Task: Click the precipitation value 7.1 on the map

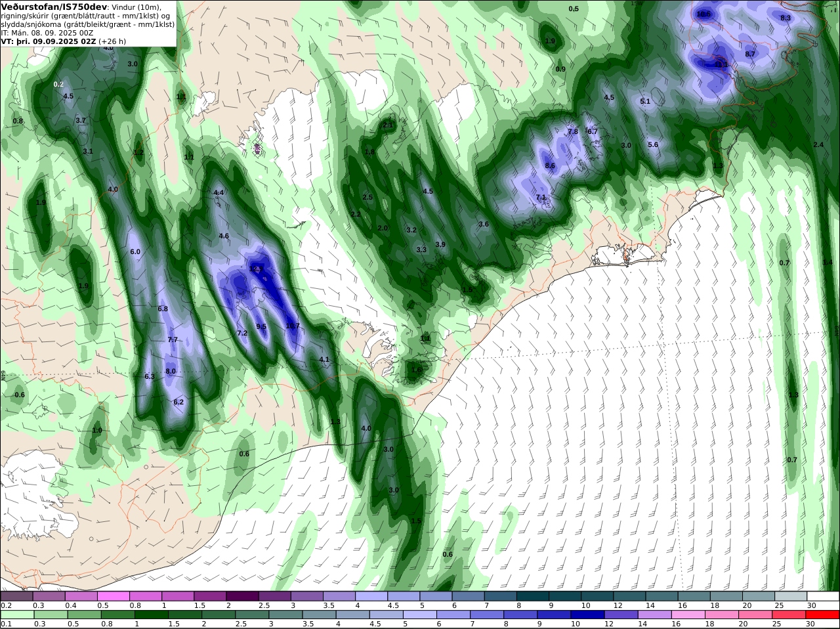Action: (x=541, y=197)
